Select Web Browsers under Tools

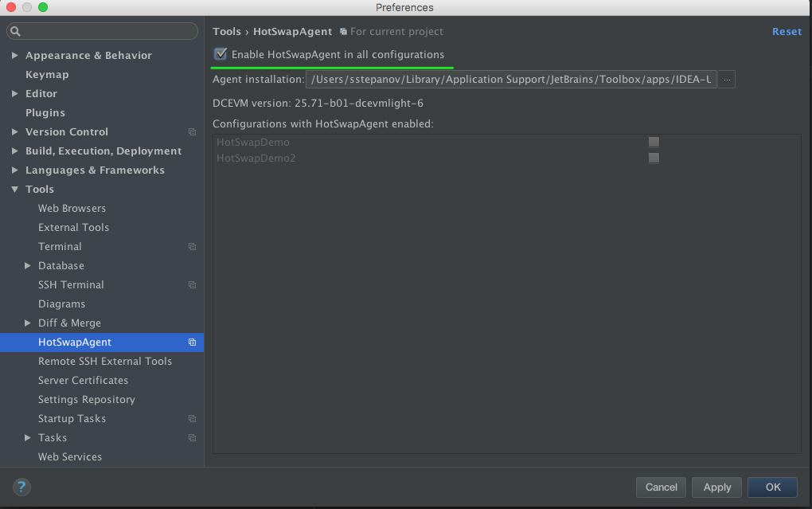tap(72, 209)
